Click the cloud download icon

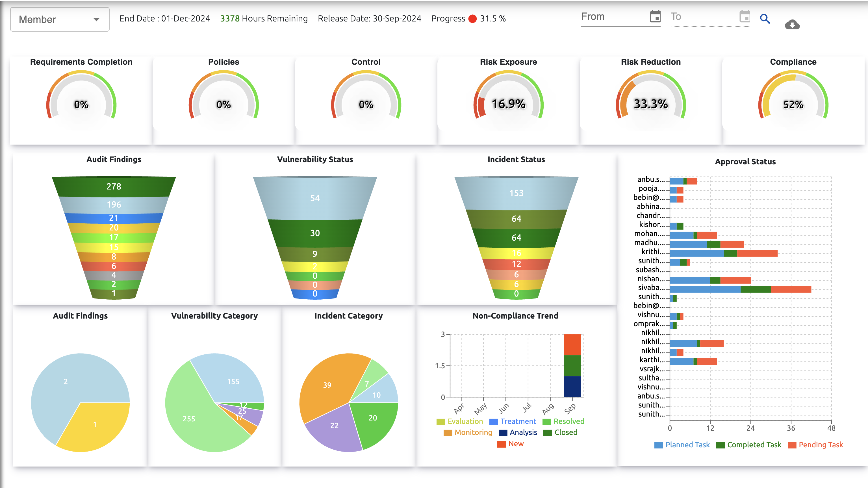(792, 25)
